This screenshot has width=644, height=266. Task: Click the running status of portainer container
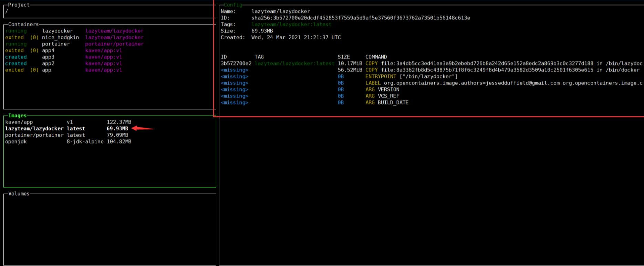[16, 44]
